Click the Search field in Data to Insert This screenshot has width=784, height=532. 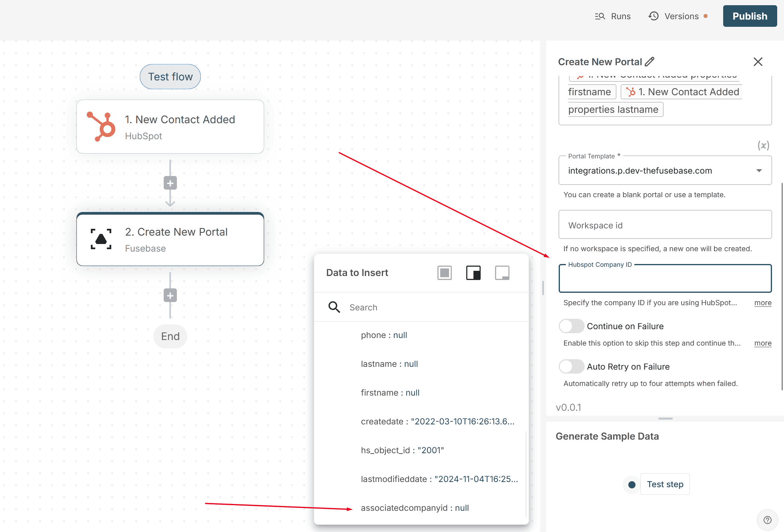click(x=421, y=307)
